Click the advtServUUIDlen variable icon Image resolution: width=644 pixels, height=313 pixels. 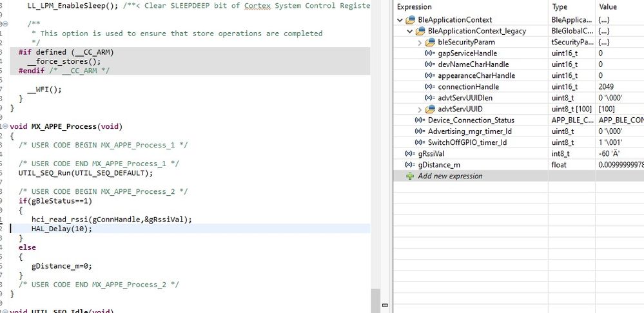point(430,98)
